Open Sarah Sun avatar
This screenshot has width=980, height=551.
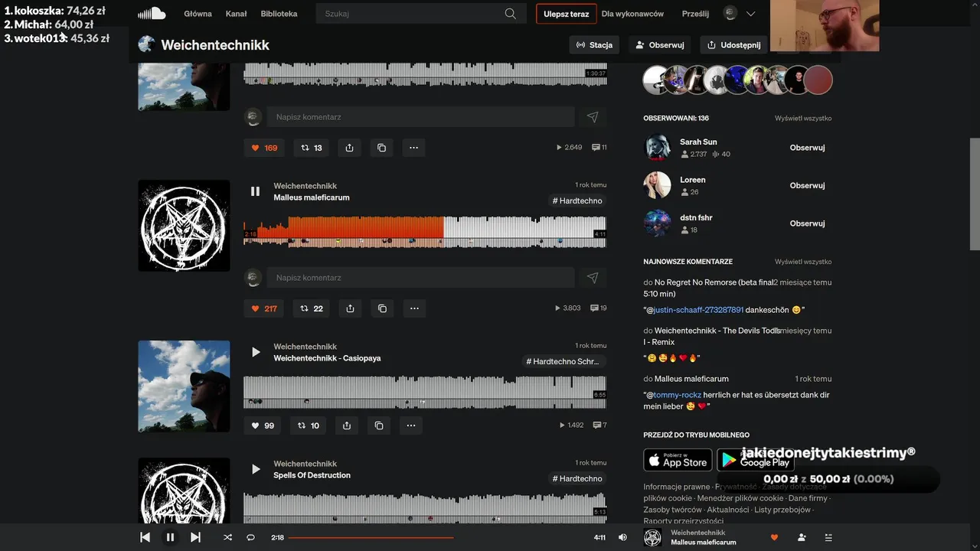tap(658, 148)
